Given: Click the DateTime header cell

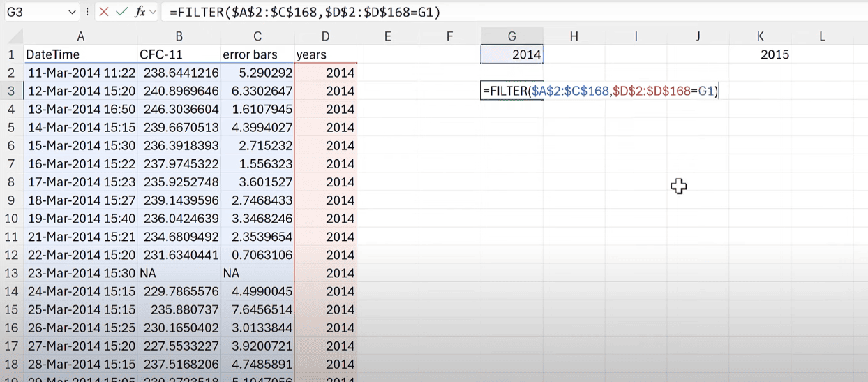Looking at the screenshot, I should pyautogui.click(x=81, y=54).
